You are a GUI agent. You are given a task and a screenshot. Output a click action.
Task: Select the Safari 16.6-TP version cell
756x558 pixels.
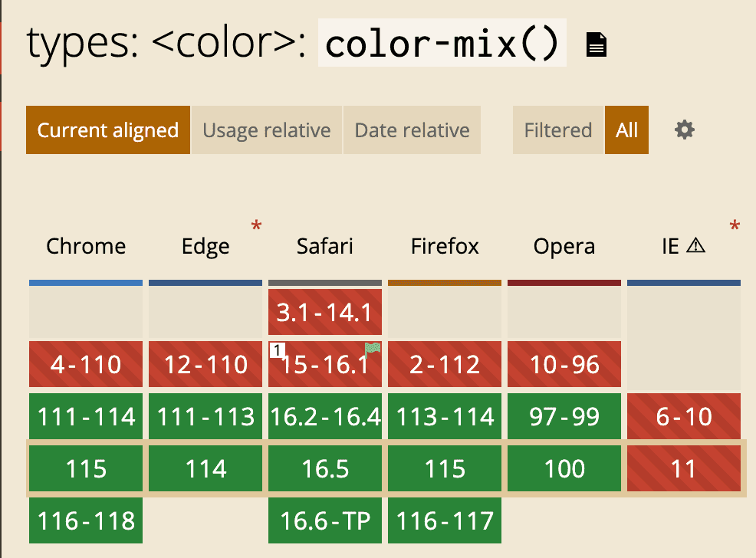(x=325, y=520)
